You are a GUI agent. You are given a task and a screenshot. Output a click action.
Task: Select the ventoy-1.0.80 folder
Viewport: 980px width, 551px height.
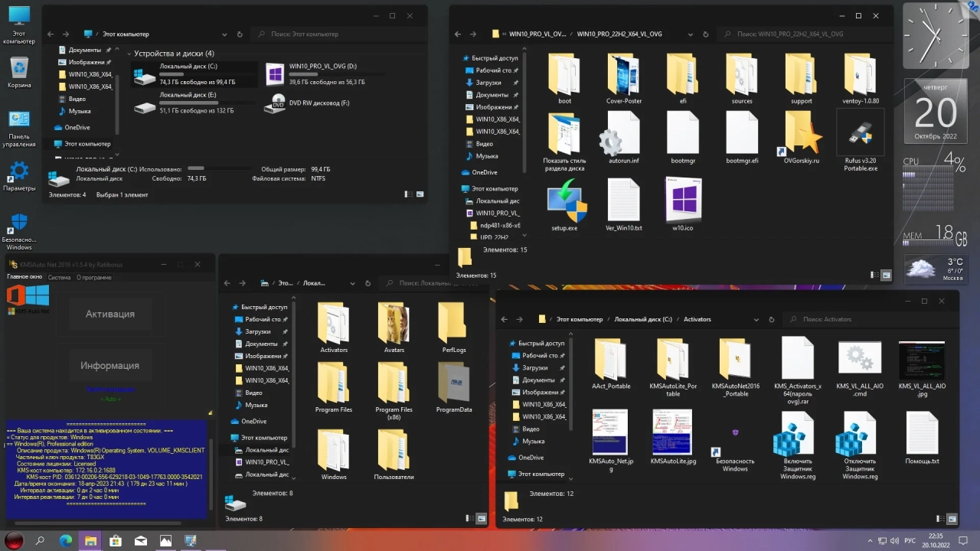coord(860,79)
